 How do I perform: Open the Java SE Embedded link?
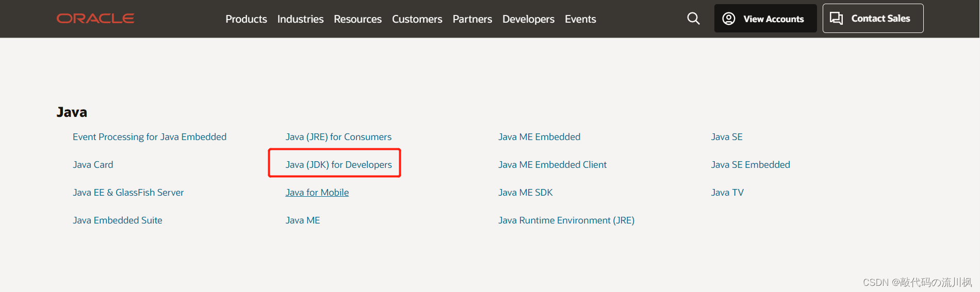pyautogui.click(x=750, y=165)
